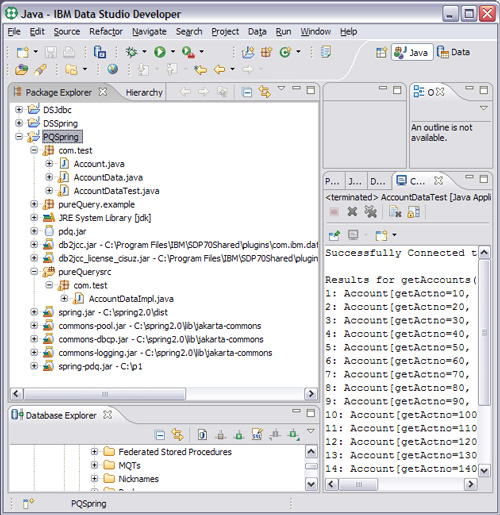Click Display Selected Console monitor icon
Image resolution: width=500 pixels, height=515 pixels.
[x=353, y=235]
